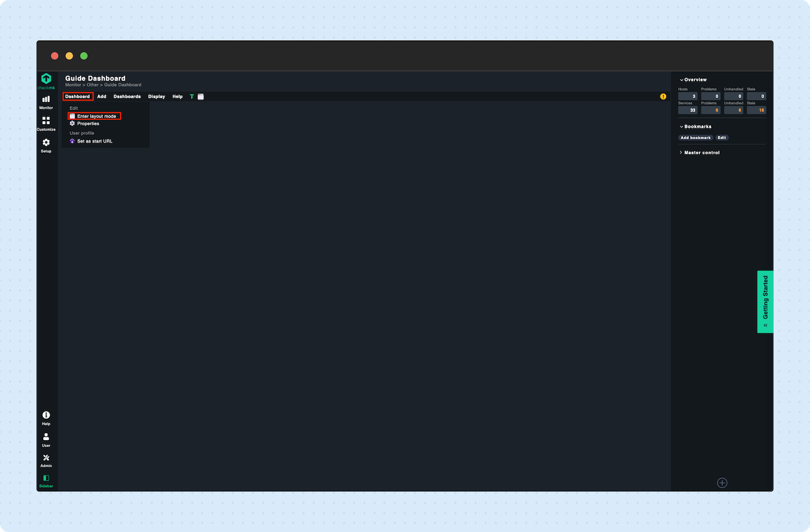
Task: Select Enter layout mode menu entry
Action: pos(94,116)
